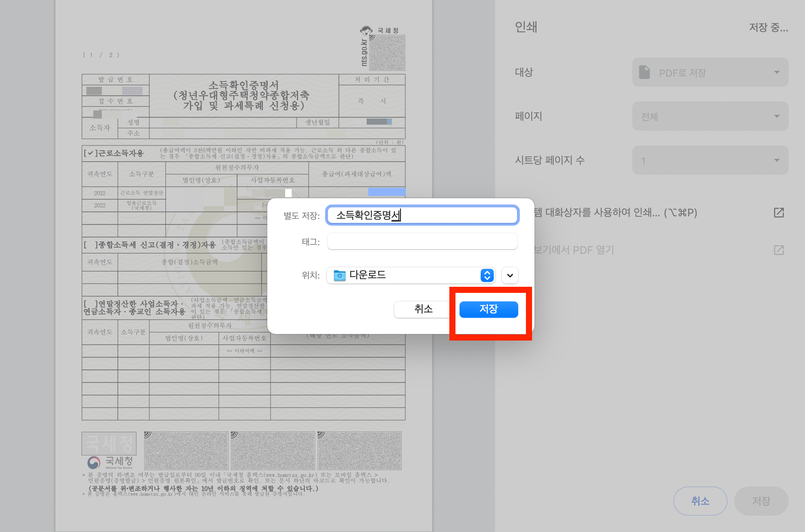The height and width of the screenshot is (532, 805).
Task: Open the 시트당 페이지 수 dropdown
Action: pos(710,160)
